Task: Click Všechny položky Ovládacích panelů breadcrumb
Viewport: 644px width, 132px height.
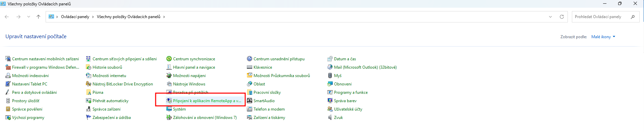Action: tap(128, 17)
